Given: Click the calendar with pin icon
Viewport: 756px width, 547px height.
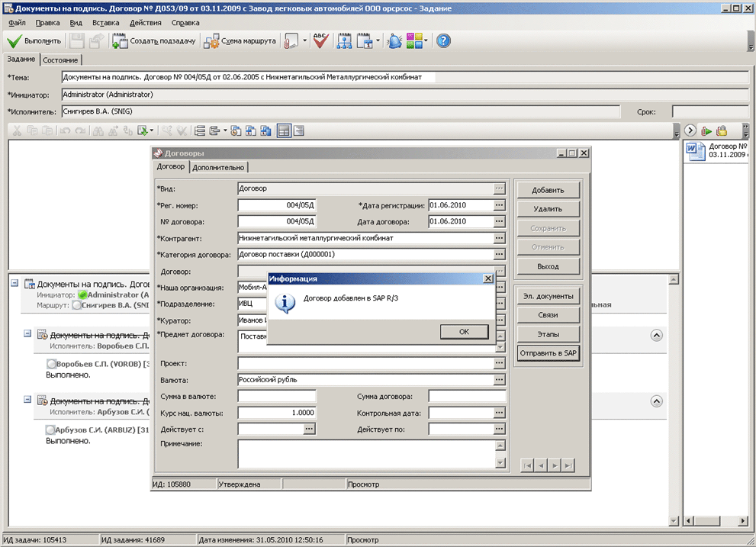Looking at the screenshot, I should [x=365, y=41].
